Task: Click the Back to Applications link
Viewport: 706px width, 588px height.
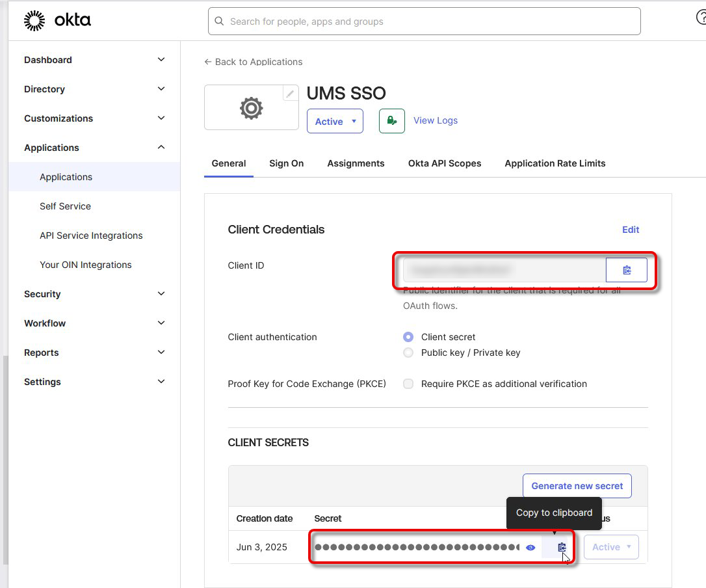Action: point(253,62)
